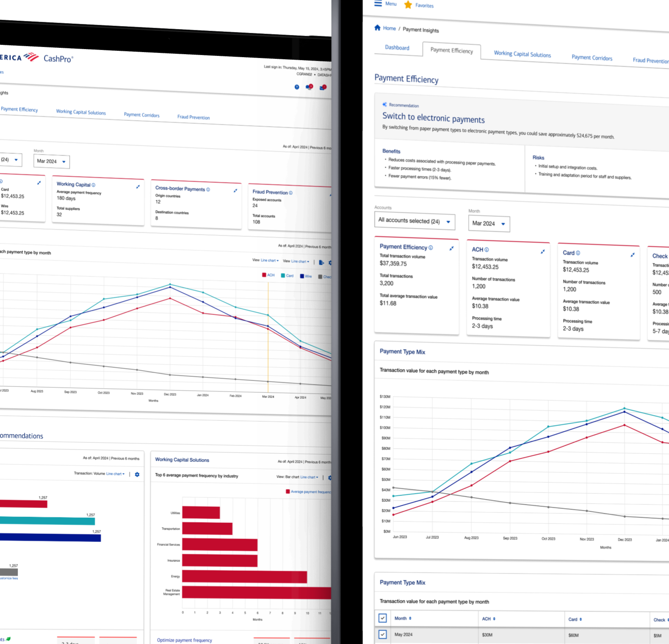The image size is (669, 644).
Task: Click the help question mark icon
Action: tap(297, 87)
